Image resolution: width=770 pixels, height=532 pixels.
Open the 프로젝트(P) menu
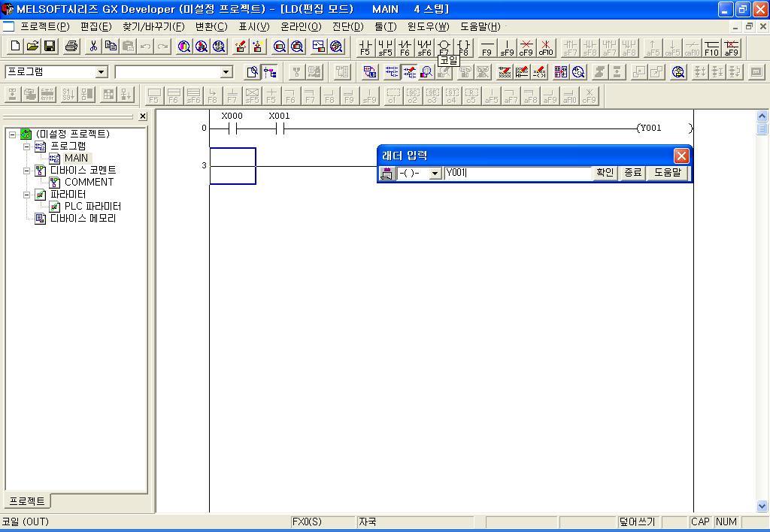[44, 26]
